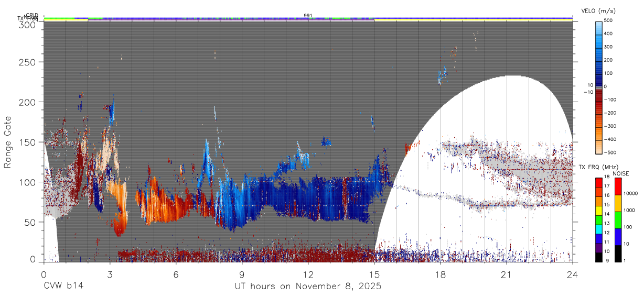This screenshot has height=297, width=644.
Task: Click the CVW b14 radar beam label
Action: [63, 287]
